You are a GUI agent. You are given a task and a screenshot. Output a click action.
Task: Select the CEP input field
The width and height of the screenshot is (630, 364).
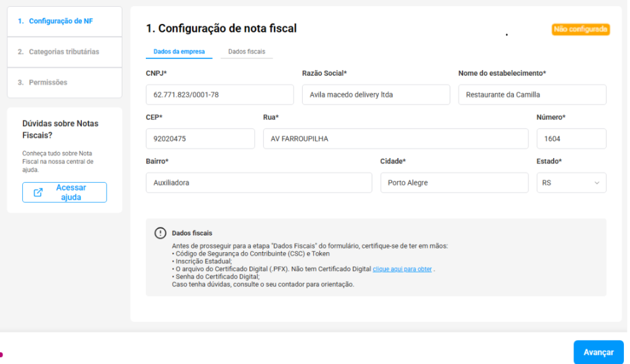tap(200, 139)
